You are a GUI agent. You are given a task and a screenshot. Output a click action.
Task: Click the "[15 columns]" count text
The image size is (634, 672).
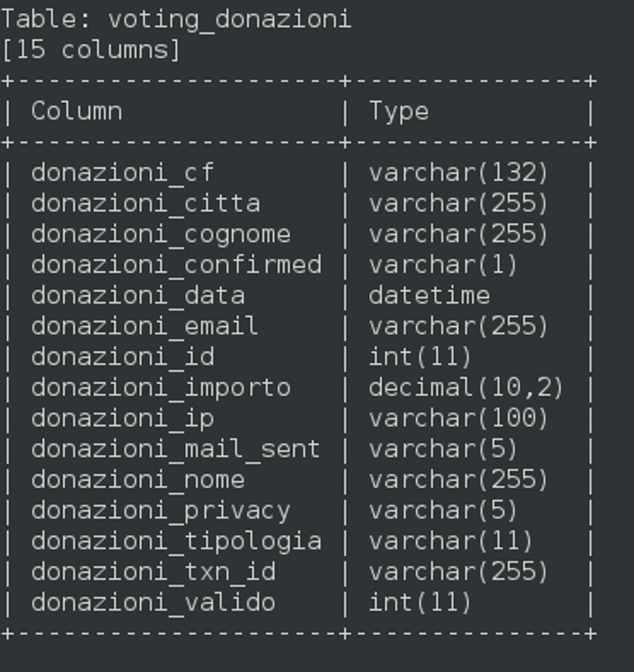pos(91,50)
